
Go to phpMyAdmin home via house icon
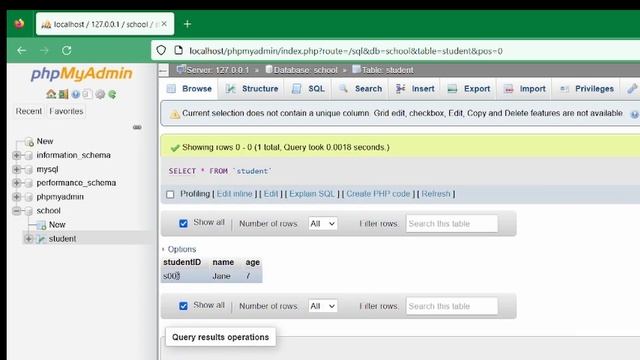[51, 94]
